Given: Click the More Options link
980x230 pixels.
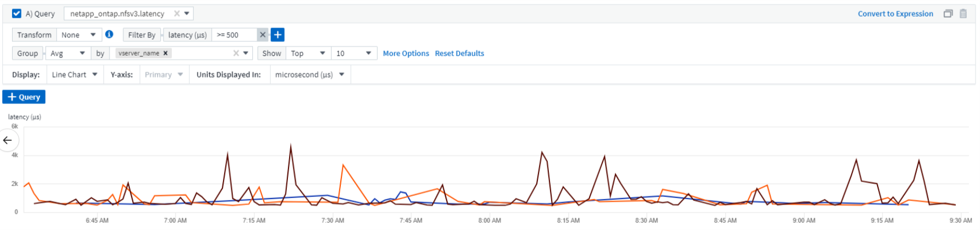Looking at the screenshot, I should click(x=406, y=53).
